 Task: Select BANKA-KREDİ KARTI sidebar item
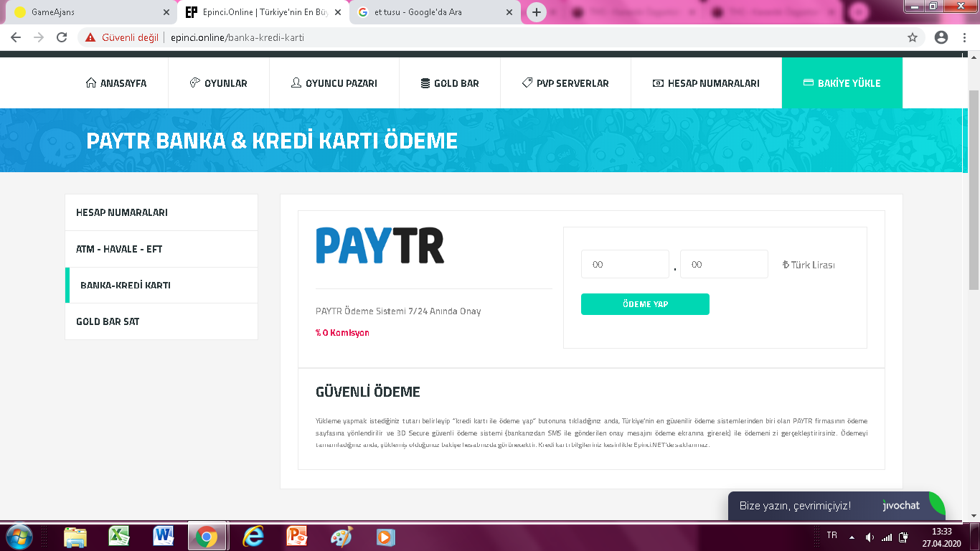(x=161, y=285)
